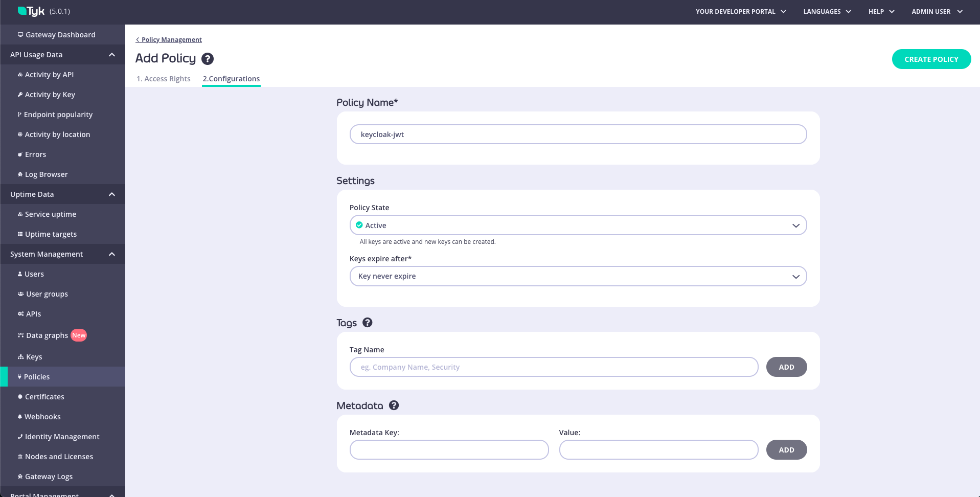Open Keys from the sidebar
Screen dimensions: 980x497
pos(34,357)
